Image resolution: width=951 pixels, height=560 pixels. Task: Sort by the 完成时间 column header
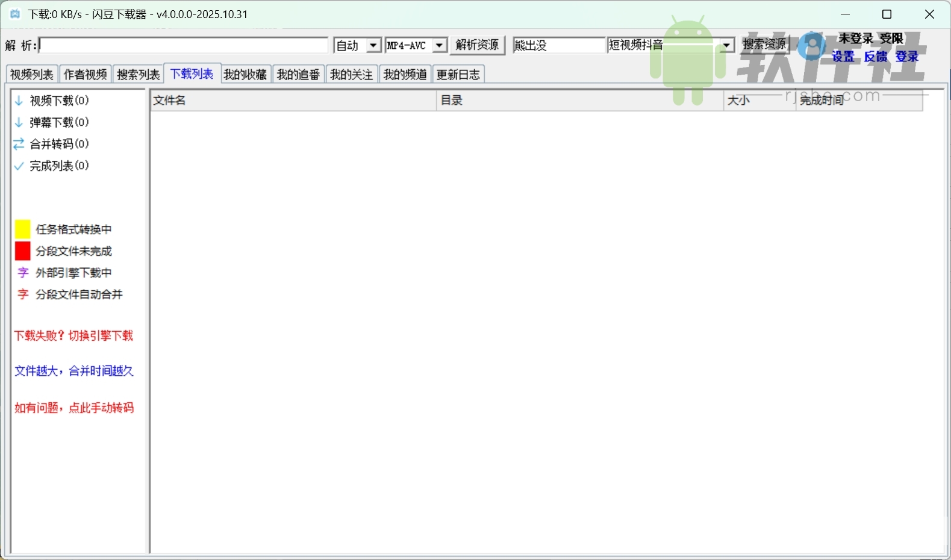(859, 101)
